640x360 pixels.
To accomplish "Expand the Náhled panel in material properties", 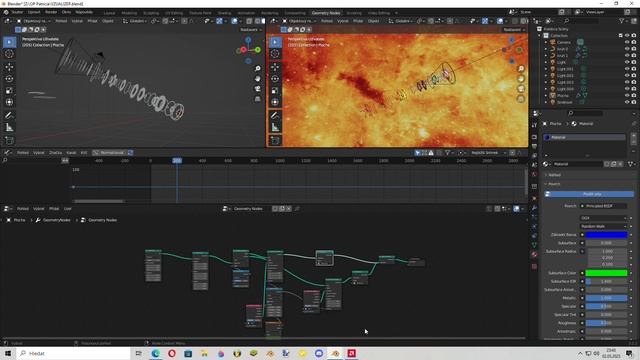I will click(x=554, y=175).
